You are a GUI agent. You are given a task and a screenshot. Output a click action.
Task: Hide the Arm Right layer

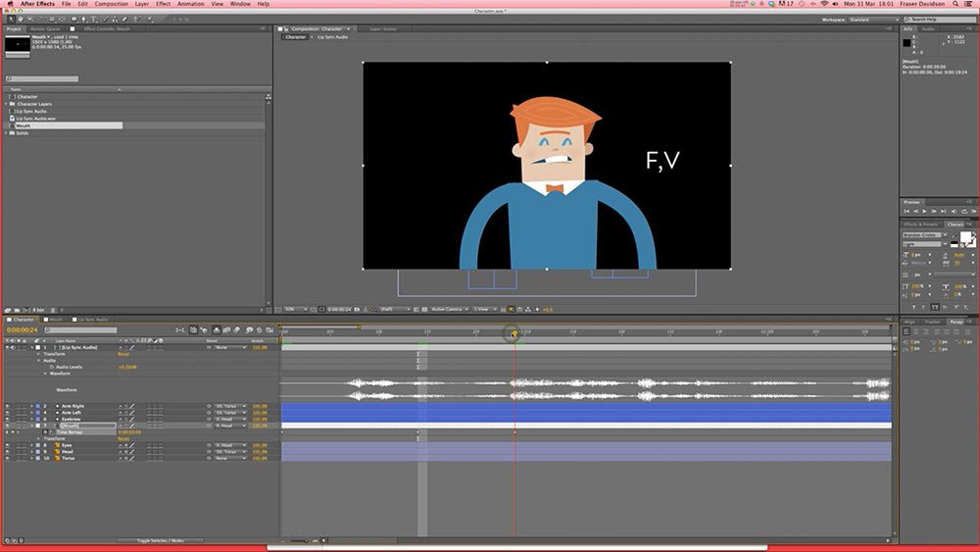click(x=7, y=406)
